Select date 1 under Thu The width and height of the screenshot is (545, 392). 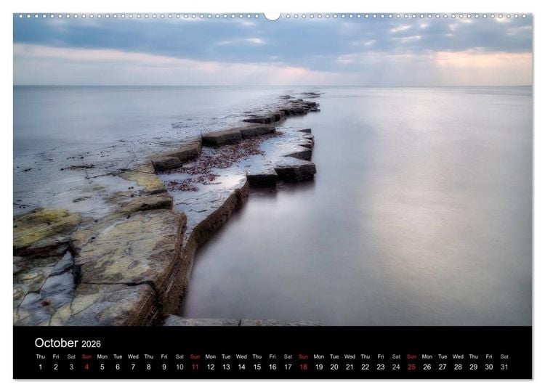pyautogui.click(x=40, y=367)
